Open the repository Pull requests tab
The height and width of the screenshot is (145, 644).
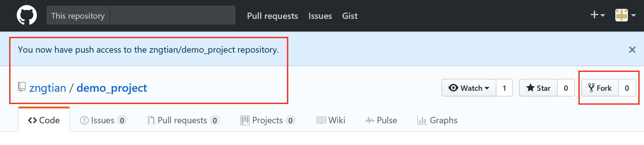coord(183,120)
